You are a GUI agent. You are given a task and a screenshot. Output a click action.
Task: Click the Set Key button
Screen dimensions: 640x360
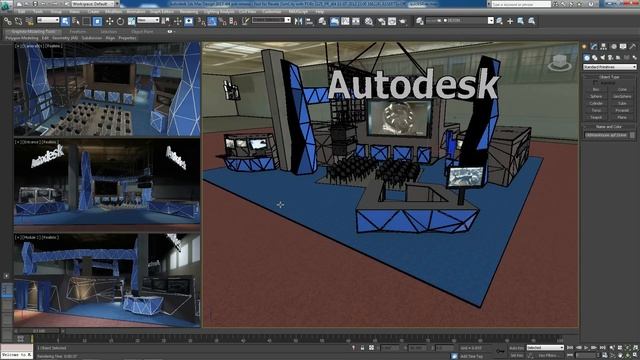[x=516, y=356]
